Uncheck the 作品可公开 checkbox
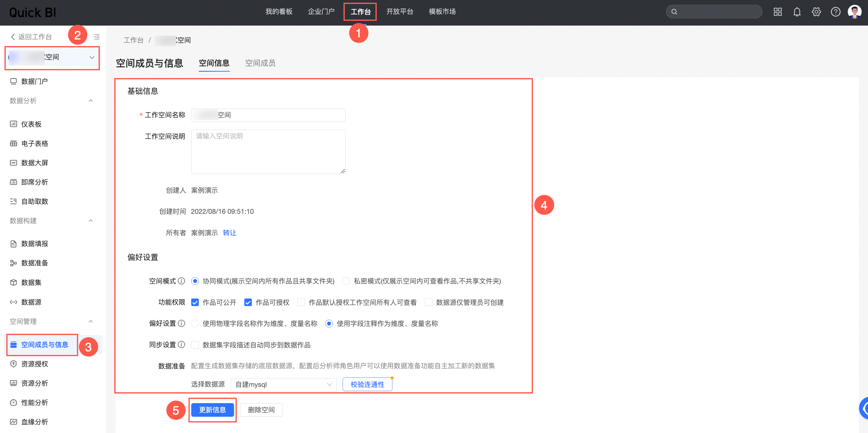Screen dimensions: 868x433 [195, 302]
